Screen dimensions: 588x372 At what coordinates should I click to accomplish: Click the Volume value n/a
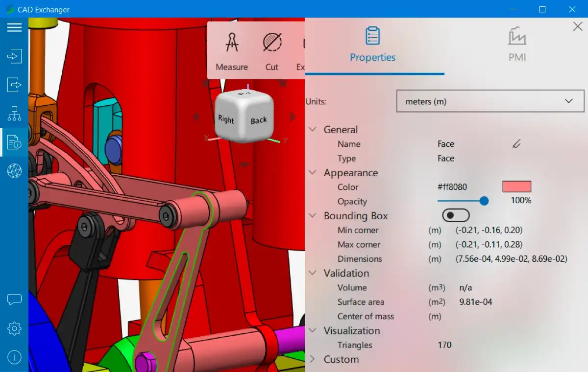click(x=465, y=288)
